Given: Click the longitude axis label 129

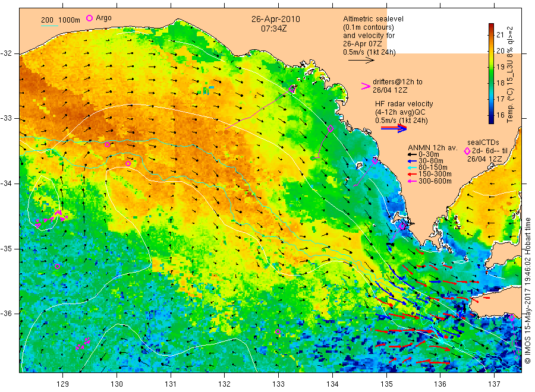Looking at the screenshot, I should point(63,384).
